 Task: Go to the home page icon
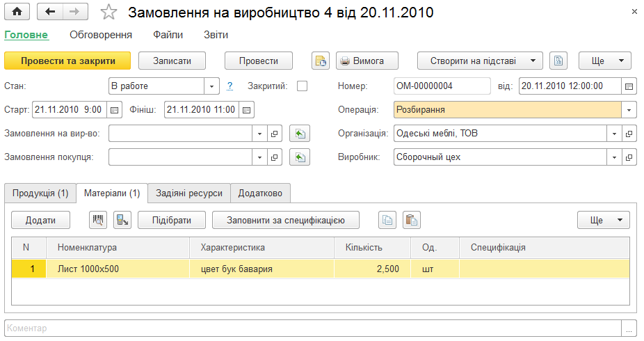(x=17, y=12)
